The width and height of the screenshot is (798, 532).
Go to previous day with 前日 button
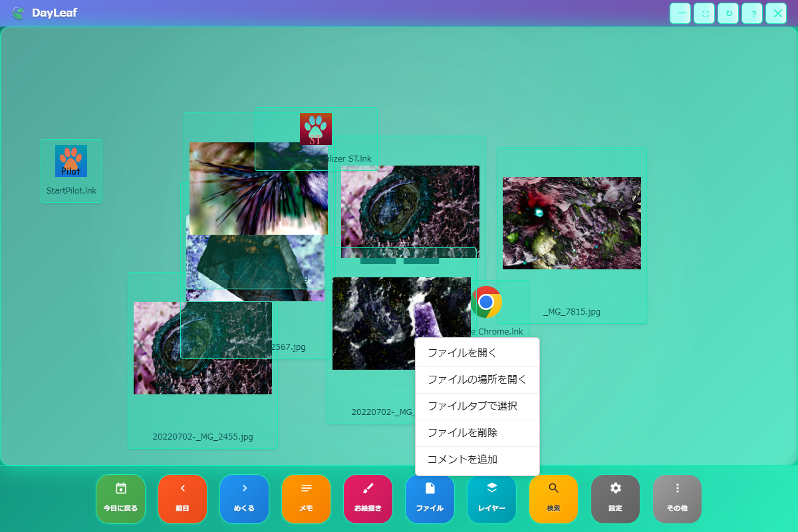coord(182,499)
